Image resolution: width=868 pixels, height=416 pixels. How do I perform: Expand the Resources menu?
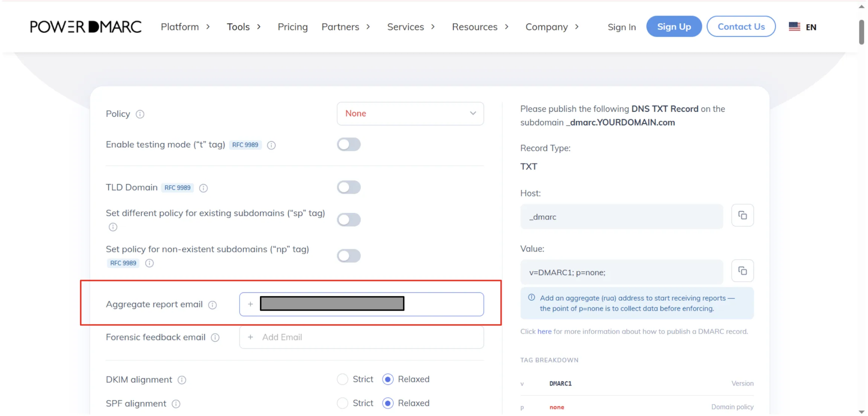click(480, 27)
